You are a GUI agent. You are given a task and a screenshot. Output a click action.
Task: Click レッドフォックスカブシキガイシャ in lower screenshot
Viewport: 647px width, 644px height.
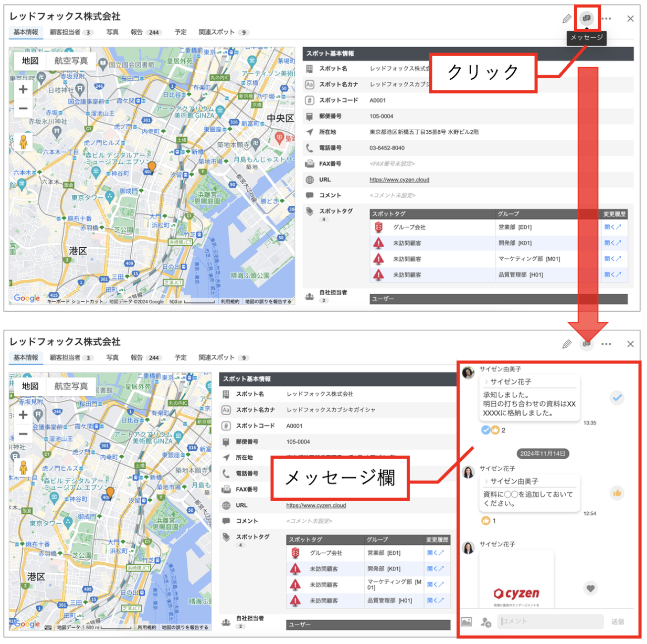pos(331,410)
